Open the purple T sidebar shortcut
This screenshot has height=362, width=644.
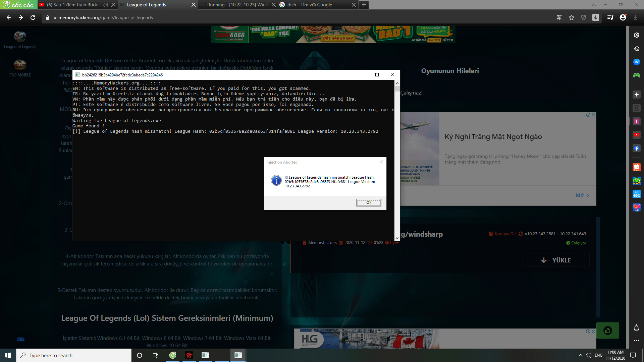(x=637, y=121)
